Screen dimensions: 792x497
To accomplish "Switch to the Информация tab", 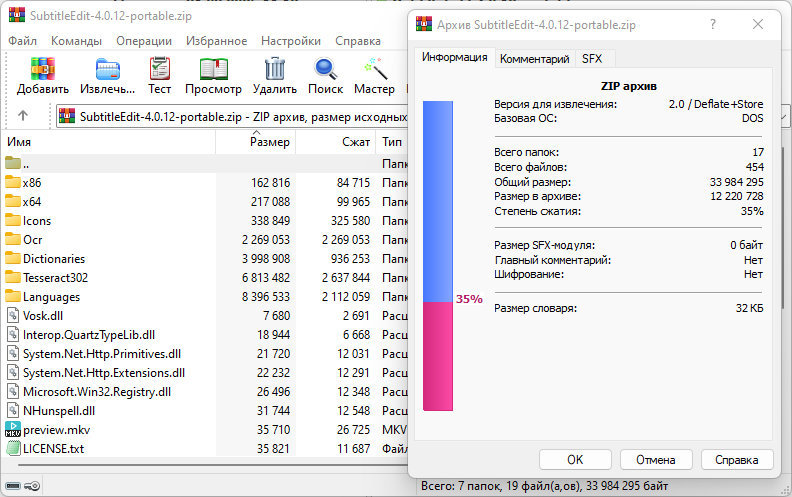I will 455,57.
